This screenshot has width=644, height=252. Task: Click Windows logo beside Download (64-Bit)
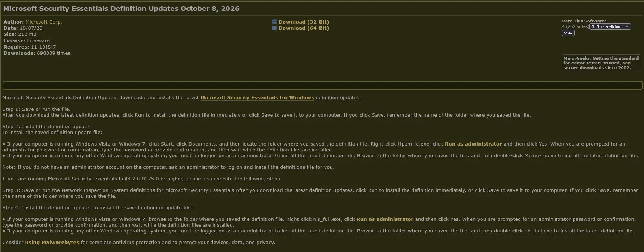pyautogui.click(x=274, y=28)
